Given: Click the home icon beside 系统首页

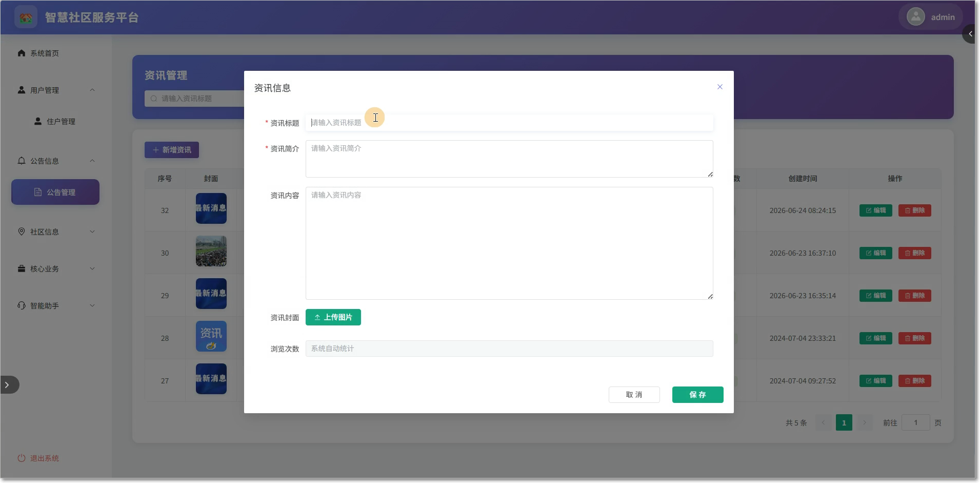Looking at the screenshot, I should (22, 53).
